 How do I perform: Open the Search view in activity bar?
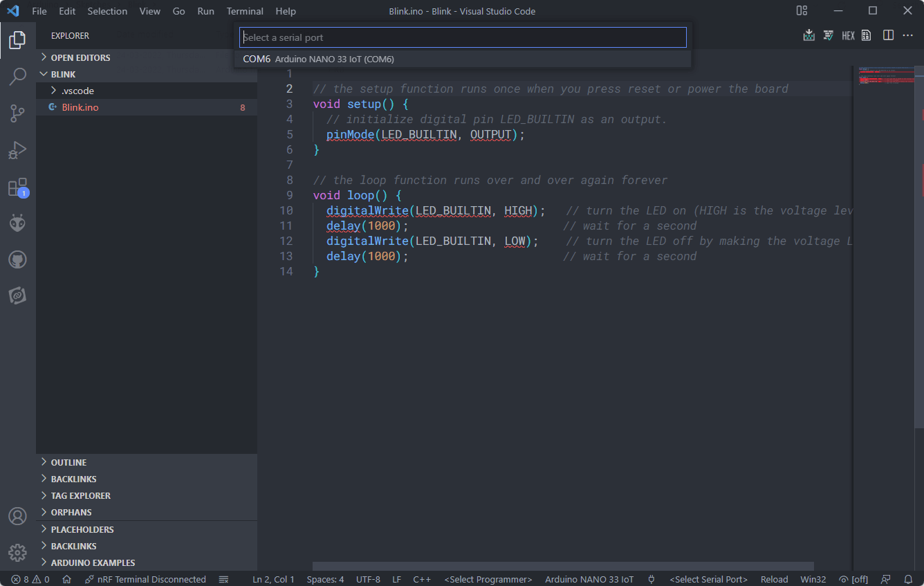tap(17, 76)
